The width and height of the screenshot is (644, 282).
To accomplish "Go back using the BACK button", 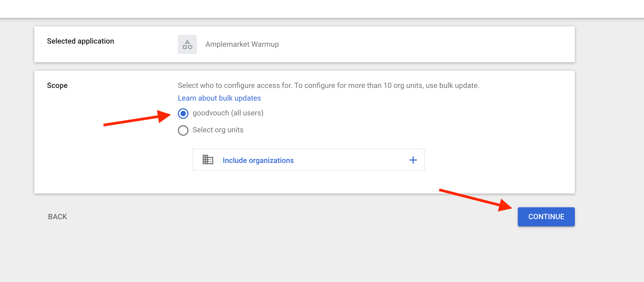I will tap(58, 217).
